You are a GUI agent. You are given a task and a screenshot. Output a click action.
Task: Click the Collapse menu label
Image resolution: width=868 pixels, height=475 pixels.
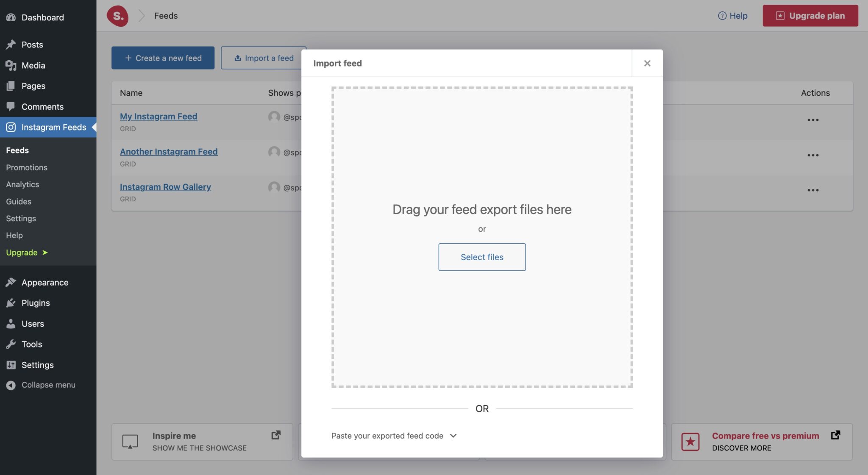[48, 385]
